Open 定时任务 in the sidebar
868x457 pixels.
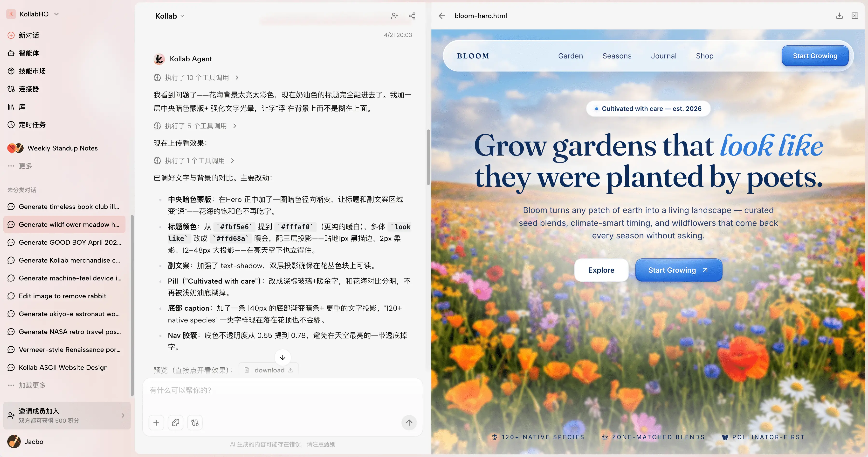(32, 125)
